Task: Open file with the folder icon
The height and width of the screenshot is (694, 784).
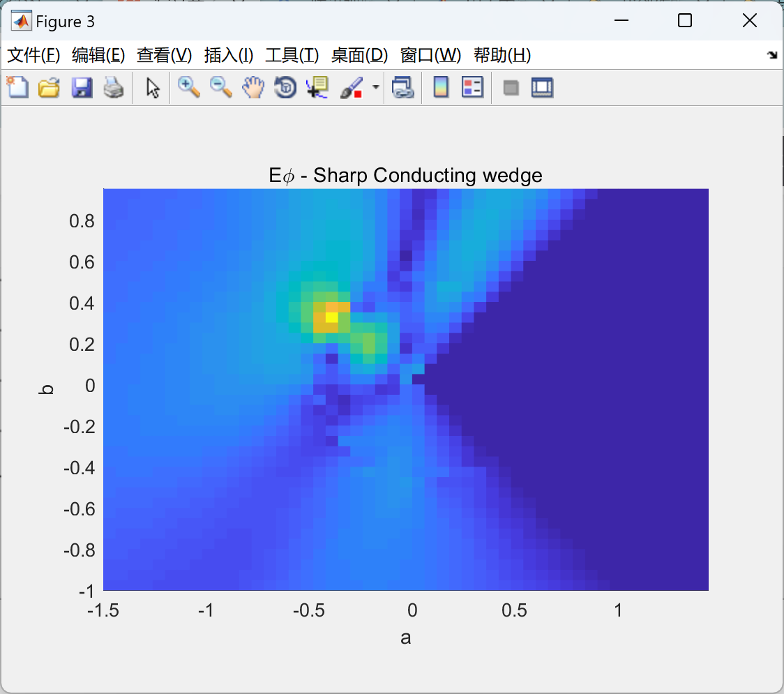Action: pos(49,88)
